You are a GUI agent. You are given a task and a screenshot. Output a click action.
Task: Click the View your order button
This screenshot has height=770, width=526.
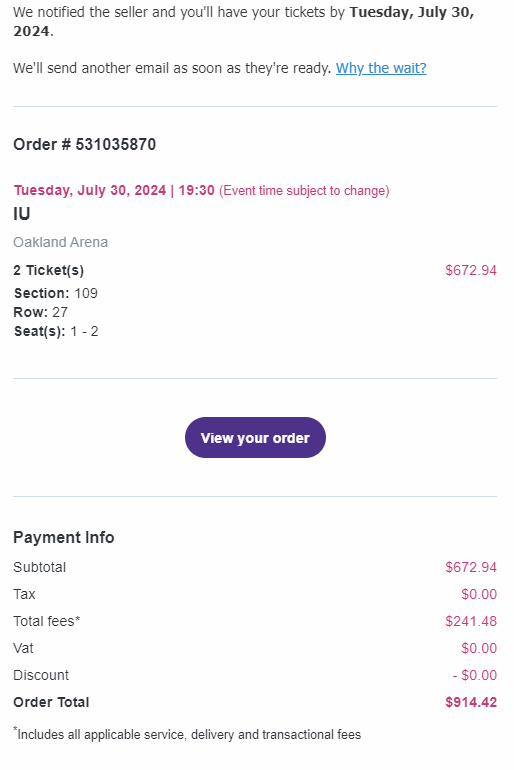click(x=255, y=438)
